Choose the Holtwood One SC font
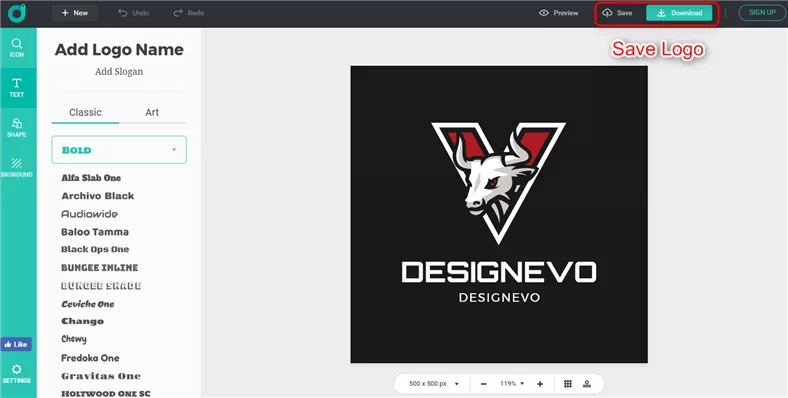The image size is (788, 398). (106, 393)
